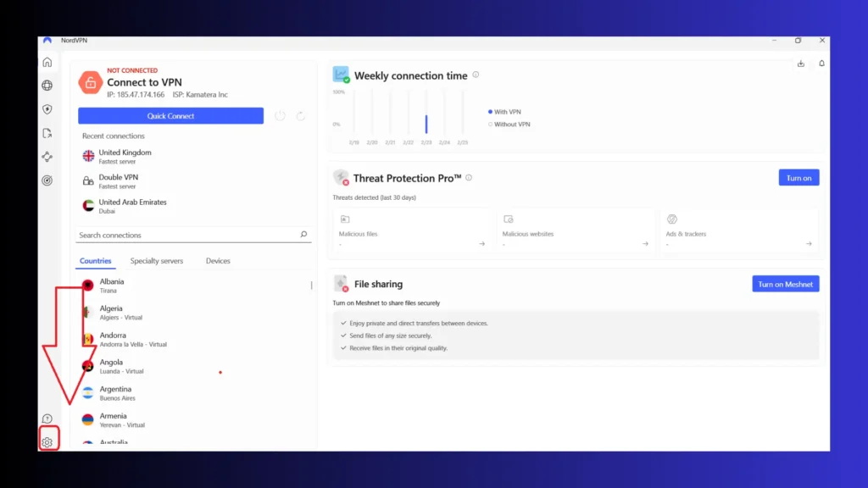Image resolution: width=868 pixels, height=488 pixels.
Task: Click "Turn on Meshnet to share files securely" text
Action: point(387,303)
